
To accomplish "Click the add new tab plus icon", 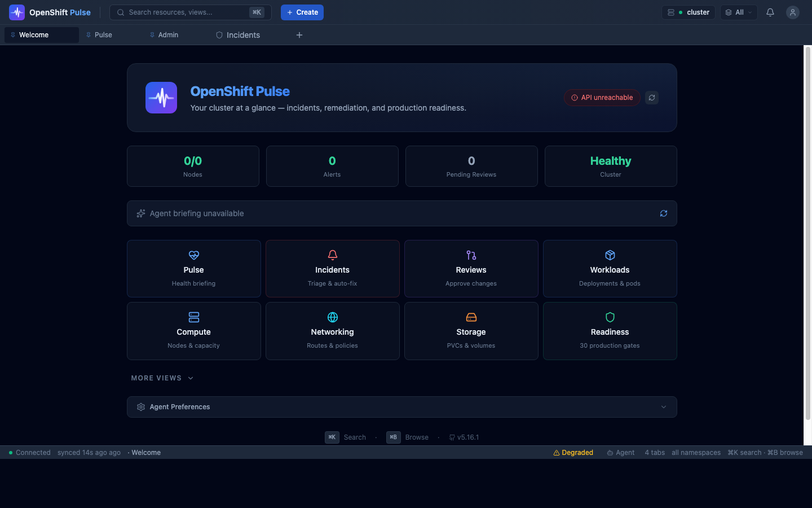I will [x=299, y=35].
